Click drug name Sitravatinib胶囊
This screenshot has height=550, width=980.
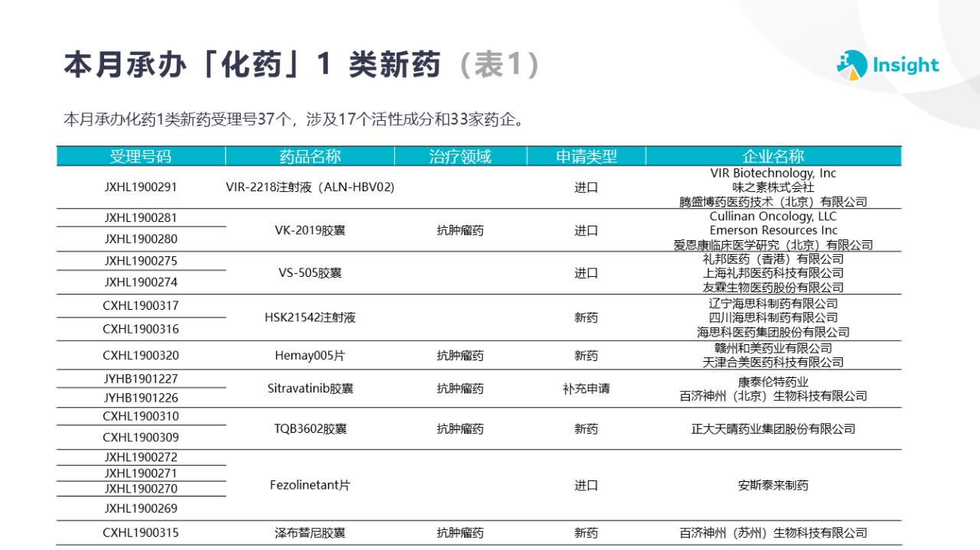(310, 389)
